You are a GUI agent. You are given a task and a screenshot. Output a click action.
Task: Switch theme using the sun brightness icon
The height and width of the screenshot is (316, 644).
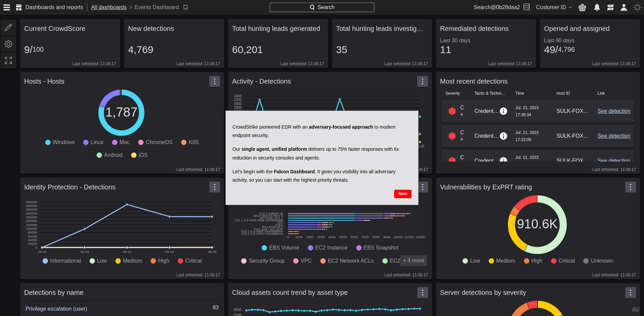[637, 7]
